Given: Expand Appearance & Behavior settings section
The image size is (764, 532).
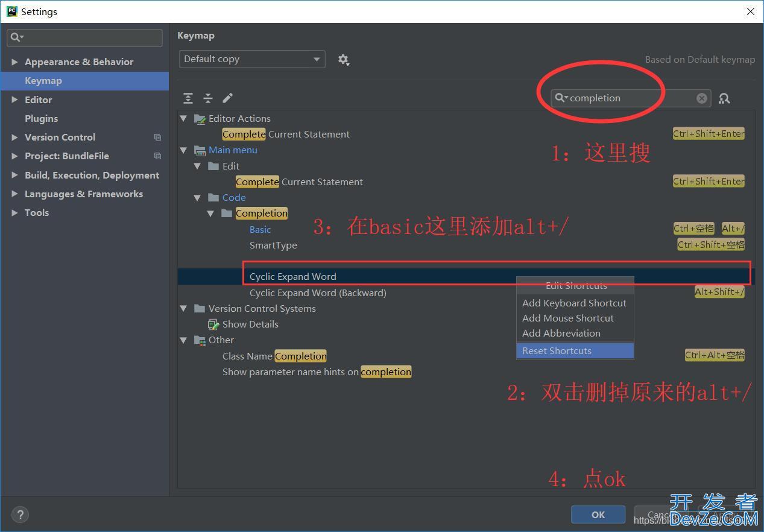Looking at the screenshot, I should click(x=14, y=62).
